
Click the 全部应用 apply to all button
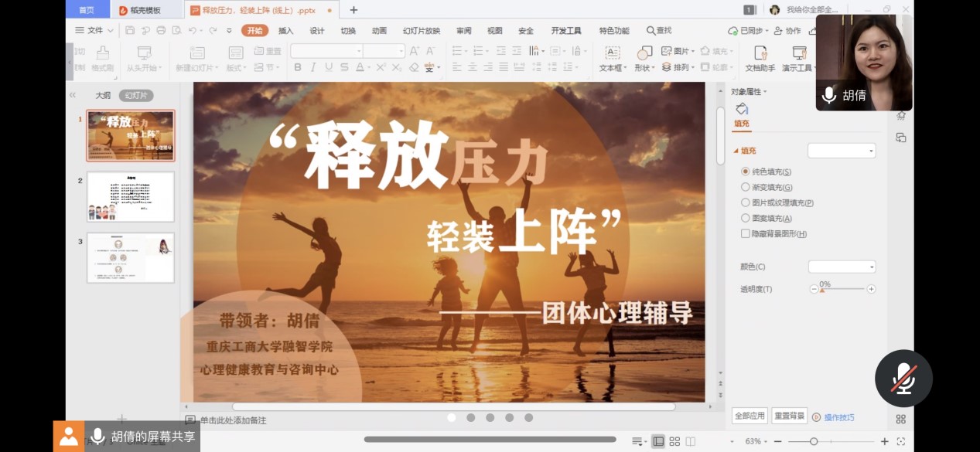point(750,416)
